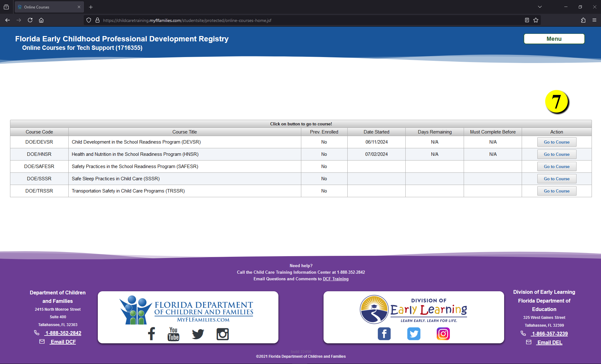
Task: Open the DCF YouTube icon
Action: (173, 334)
